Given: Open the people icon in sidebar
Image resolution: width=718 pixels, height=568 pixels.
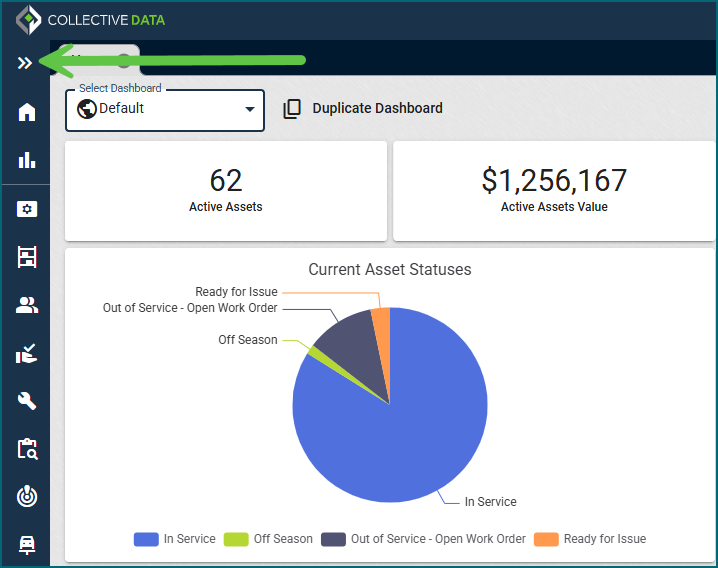Looking at the screenshot, I should pos(26,305).
